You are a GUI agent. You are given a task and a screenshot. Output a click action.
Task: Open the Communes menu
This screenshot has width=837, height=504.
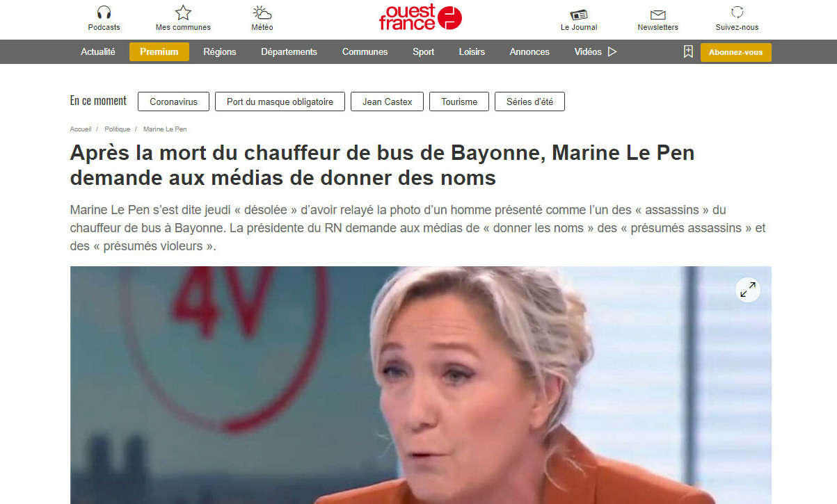pos(365,52)
